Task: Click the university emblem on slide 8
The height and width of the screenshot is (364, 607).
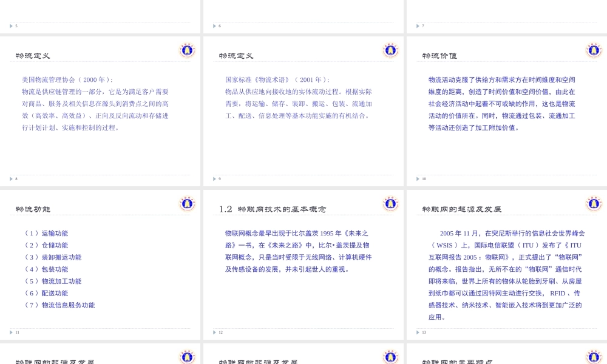Action: point(188,50)
